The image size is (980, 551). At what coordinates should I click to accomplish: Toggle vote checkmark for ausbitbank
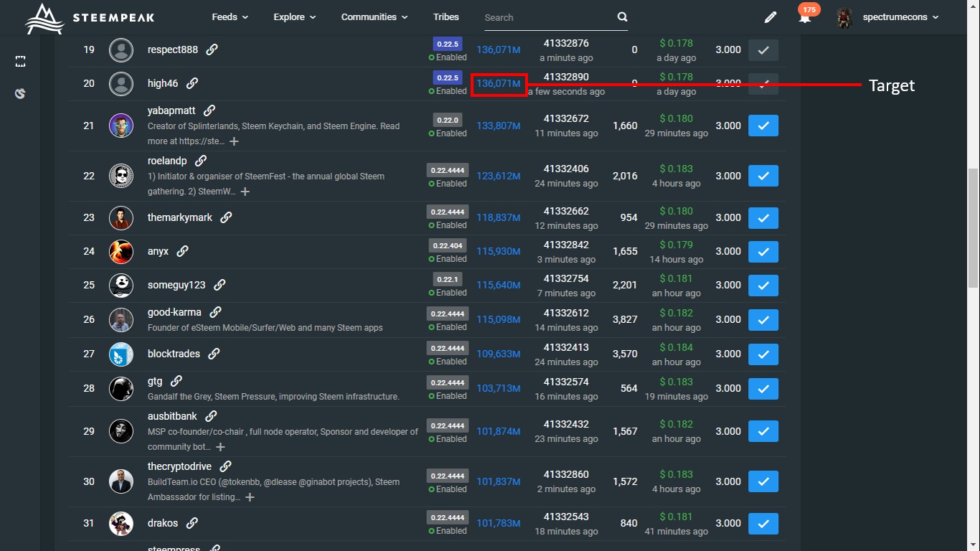[x=763, y=431]
